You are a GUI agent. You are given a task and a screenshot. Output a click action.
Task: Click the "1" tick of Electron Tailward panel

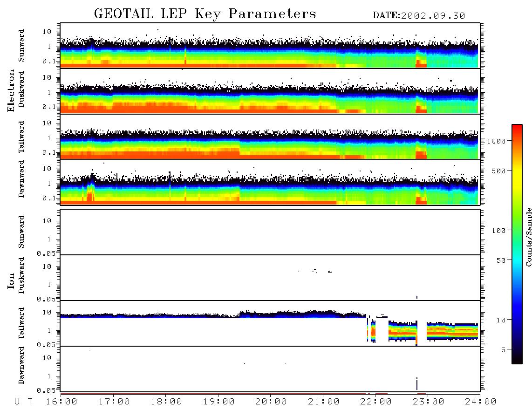(49, 138)
